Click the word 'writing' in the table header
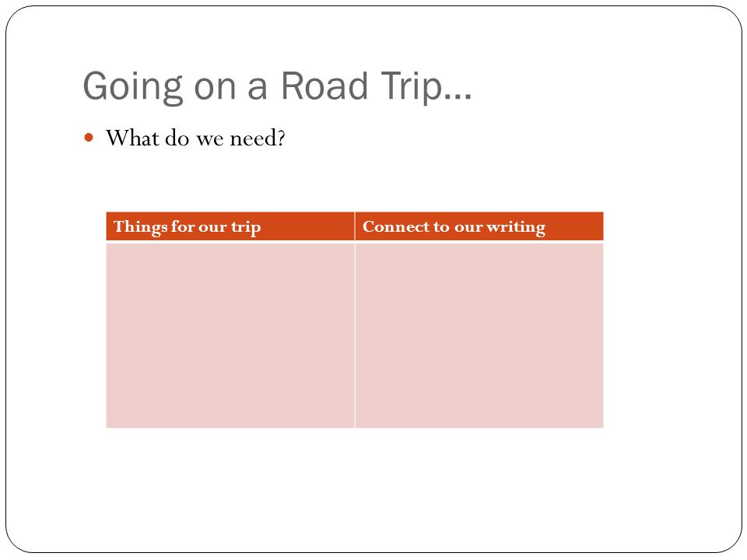Image resolution: width=747 pixels, height=560 pixels. [516, 227]
